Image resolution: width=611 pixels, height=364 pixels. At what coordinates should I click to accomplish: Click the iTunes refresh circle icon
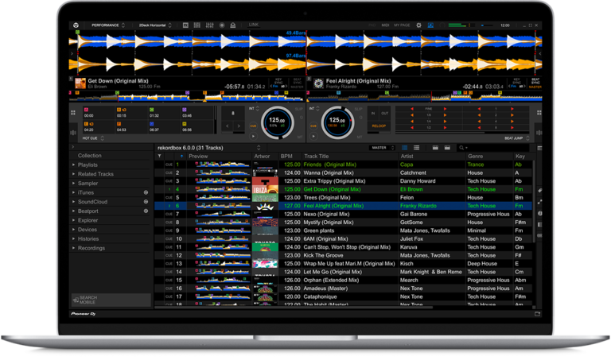[x=146, y=192]
